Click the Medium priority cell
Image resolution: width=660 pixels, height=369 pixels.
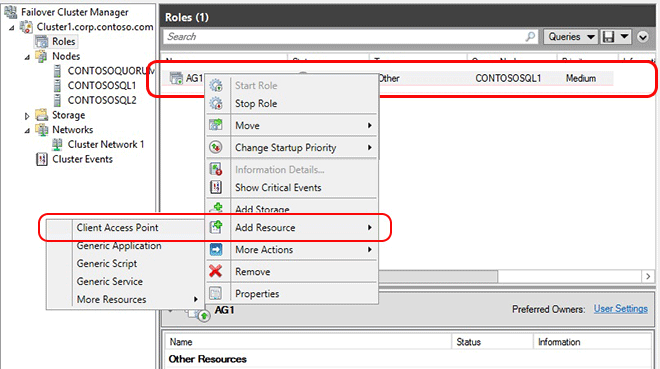coord(580,78)
